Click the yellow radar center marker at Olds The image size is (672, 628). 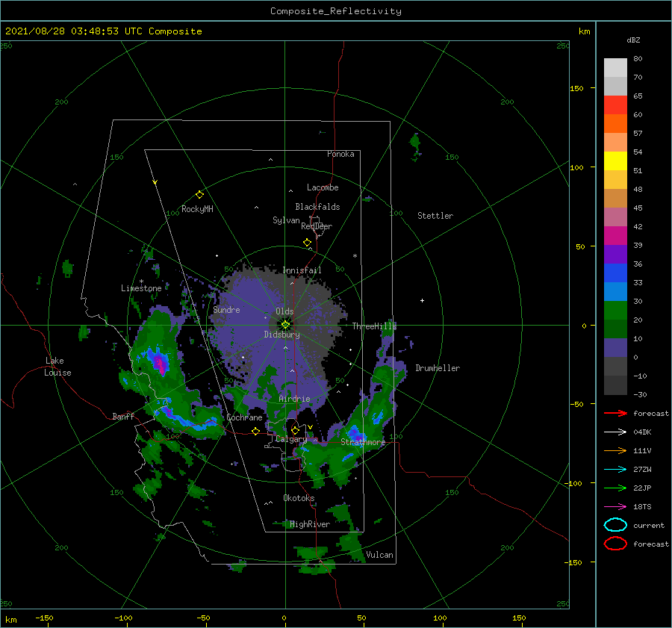[285, 325]
